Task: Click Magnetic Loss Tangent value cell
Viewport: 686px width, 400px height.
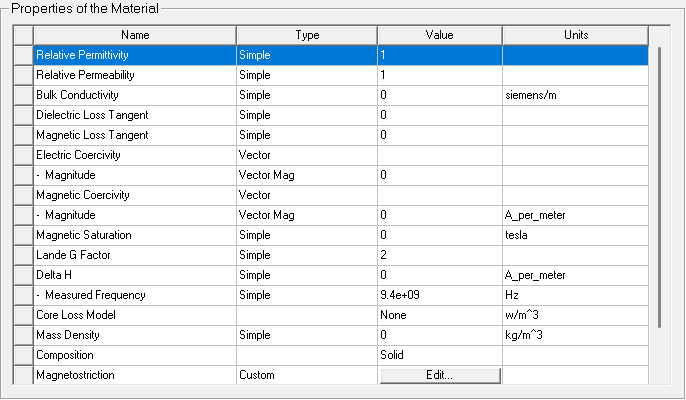Action: [x=440, y=135]
